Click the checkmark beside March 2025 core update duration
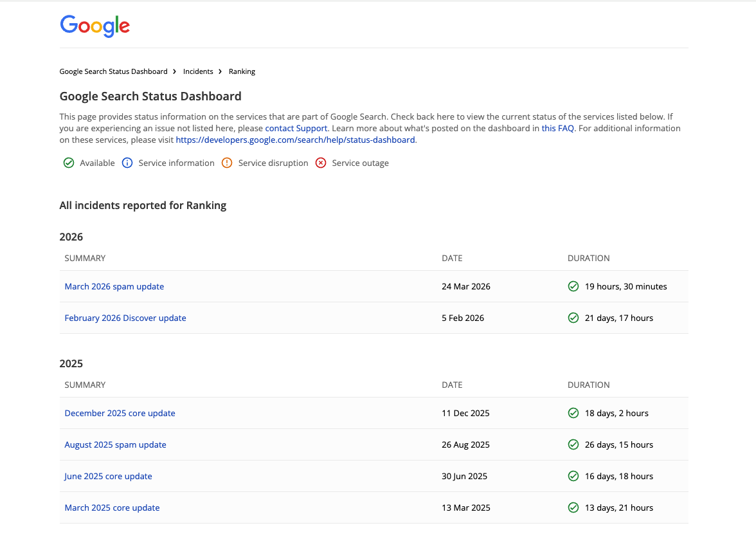 (573, 507)
